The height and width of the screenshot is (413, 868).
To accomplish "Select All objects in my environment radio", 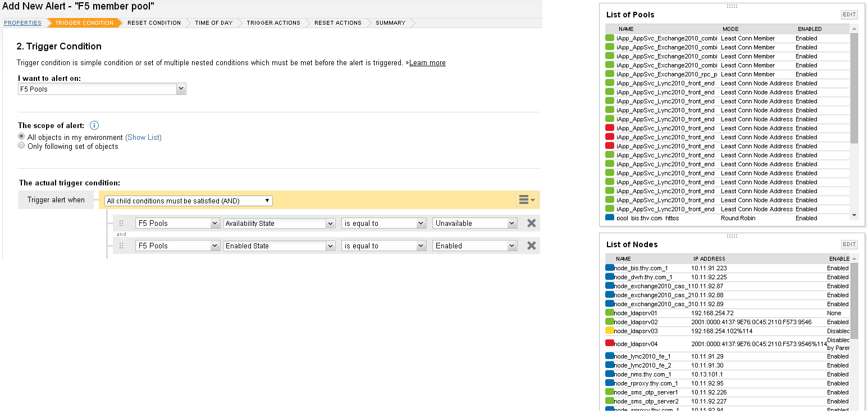I will click(x=21, y=137).
